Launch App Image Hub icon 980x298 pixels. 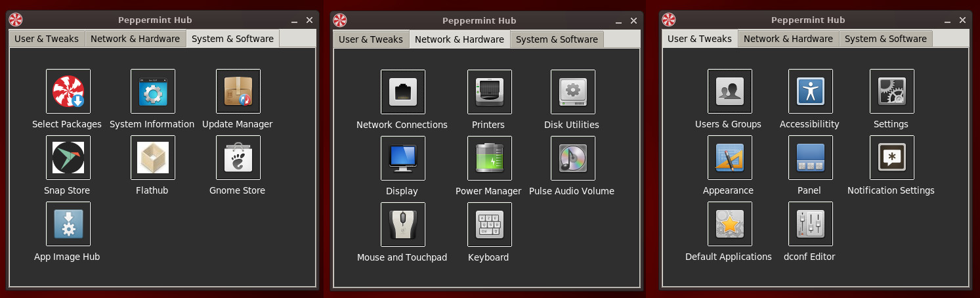(68, 224)
